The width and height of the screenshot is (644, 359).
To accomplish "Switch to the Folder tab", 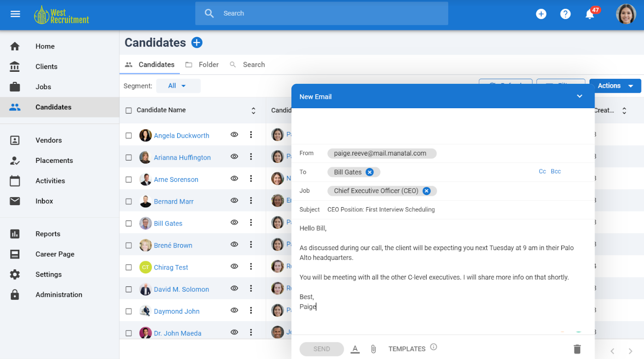I will (202, 65).
